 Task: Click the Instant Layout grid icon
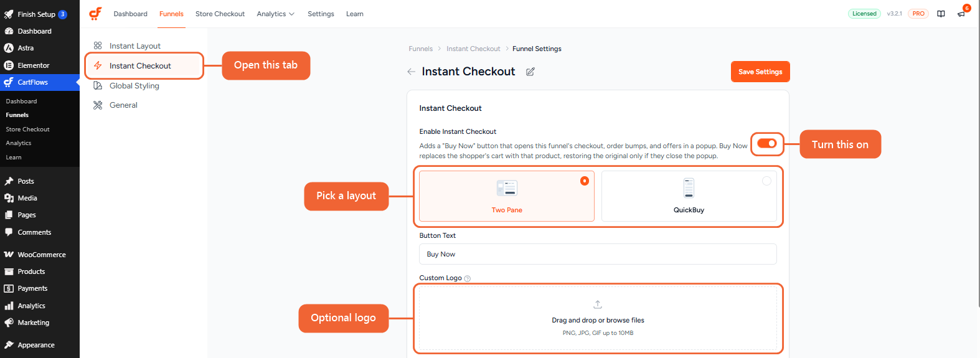(98, 45)
